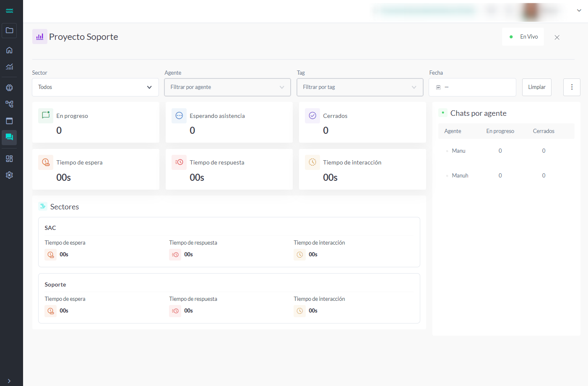Select agent Manuh row in table
This screenshot has width=588, height=386.
pyautogui.click(x=460, y=176)
